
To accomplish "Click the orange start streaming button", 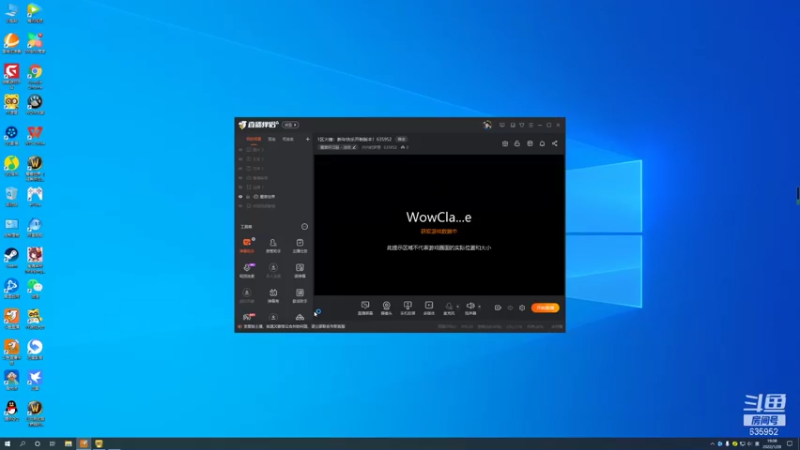I will [x=545, y=308].
